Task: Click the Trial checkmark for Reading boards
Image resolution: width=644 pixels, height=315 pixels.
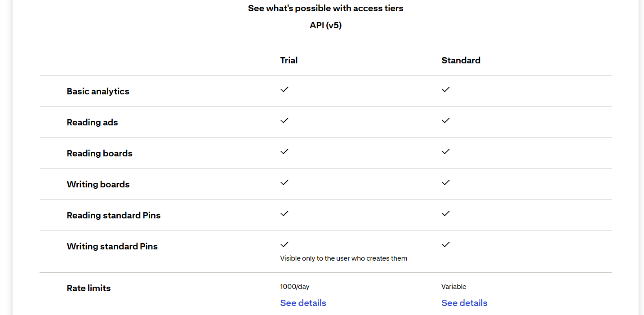Action: coord(284,151)
